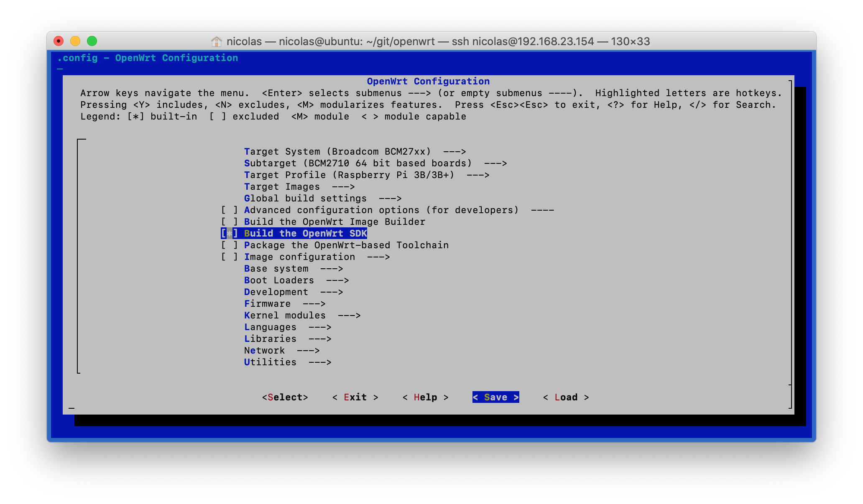
Task: Open the Target System submenu arrow
Action: (454, 152)
